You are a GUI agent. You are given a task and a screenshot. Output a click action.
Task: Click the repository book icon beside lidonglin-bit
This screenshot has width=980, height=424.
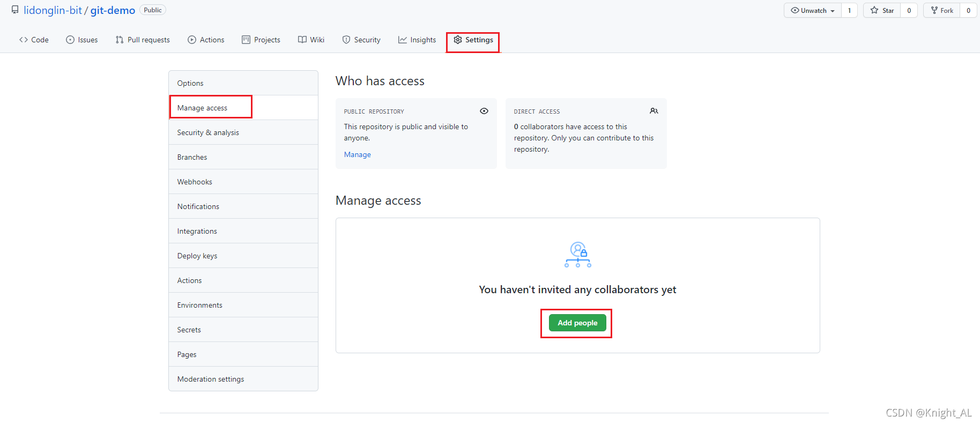(15, 10)
